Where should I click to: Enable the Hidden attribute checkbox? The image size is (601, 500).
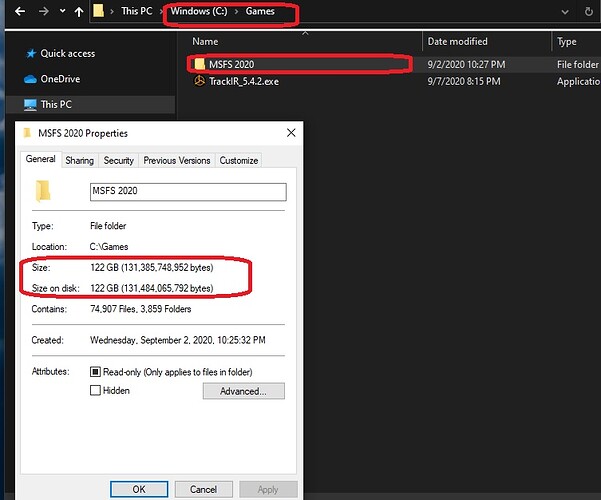click(x=95, y=391)
